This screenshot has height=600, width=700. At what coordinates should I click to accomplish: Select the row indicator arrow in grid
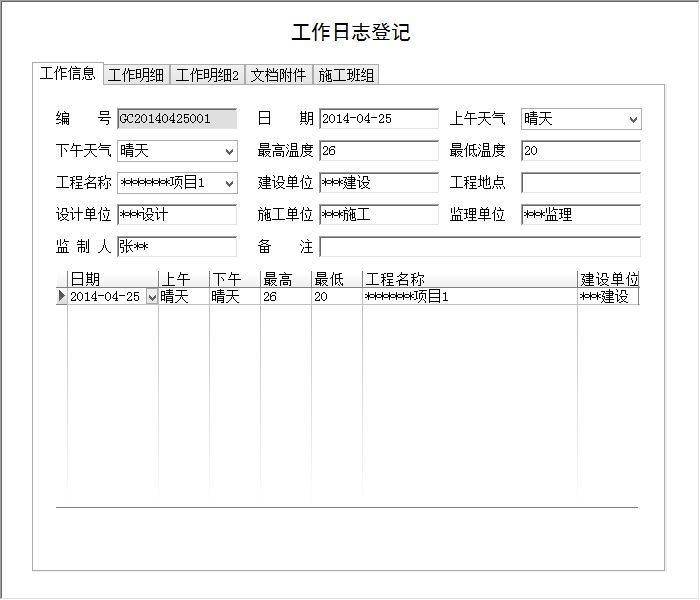(62, 297)
